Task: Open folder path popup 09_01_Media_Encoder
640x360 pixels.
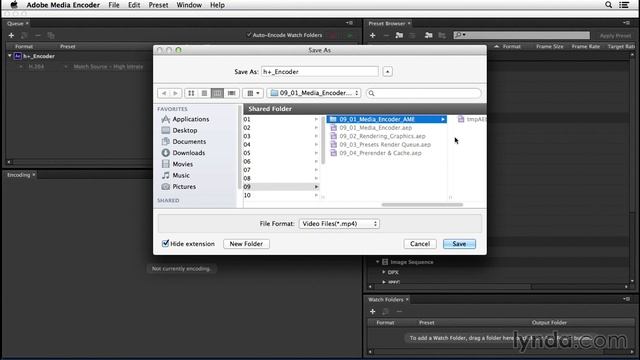Action: point(314,93)
